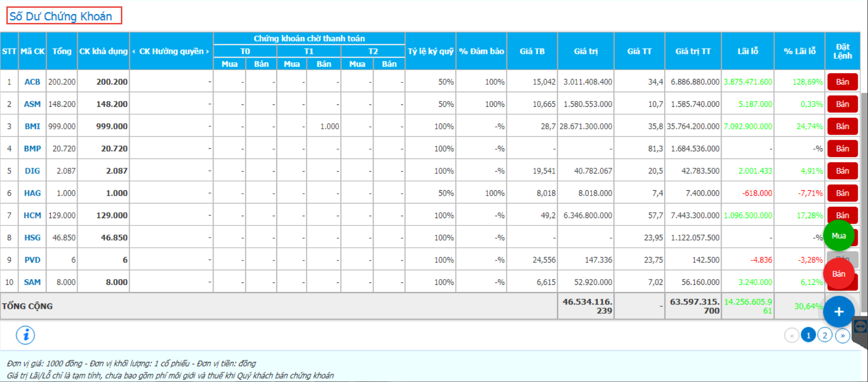The width and height of the screenshot is (868, 382).
Task: Click Bán button for ACB row
Action: [843, 82]
